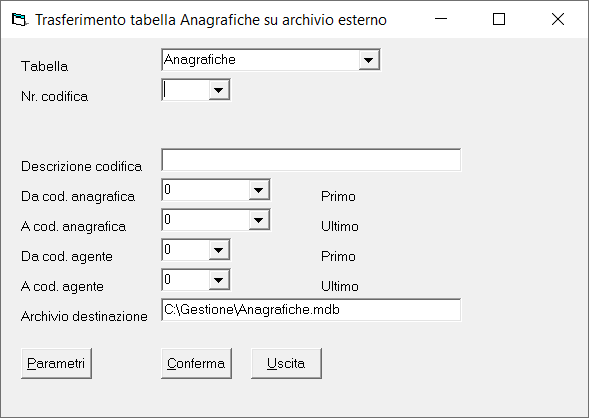
Task: Exit using the Uscita button
Action: pyautogui.click(x=286, y=363)
